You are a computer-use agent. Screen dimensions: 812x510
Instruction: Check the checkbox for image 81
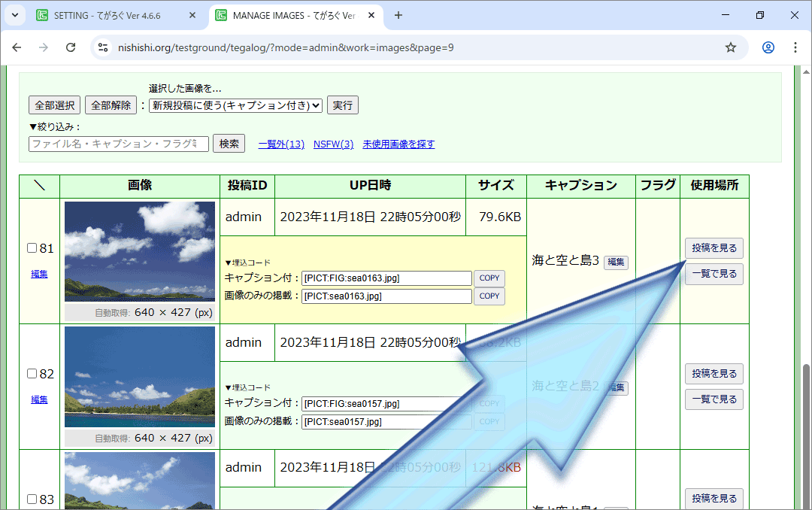32,248
